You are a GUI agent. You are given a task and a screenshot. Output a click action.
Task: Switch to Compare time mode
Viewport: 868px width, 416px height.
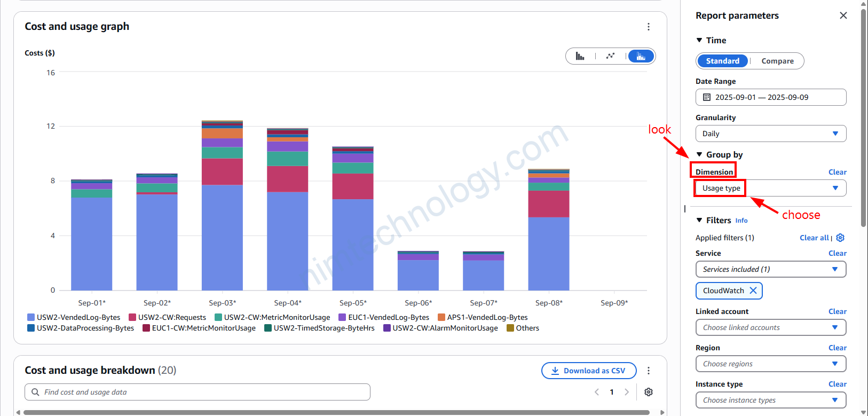click(777, 61)
